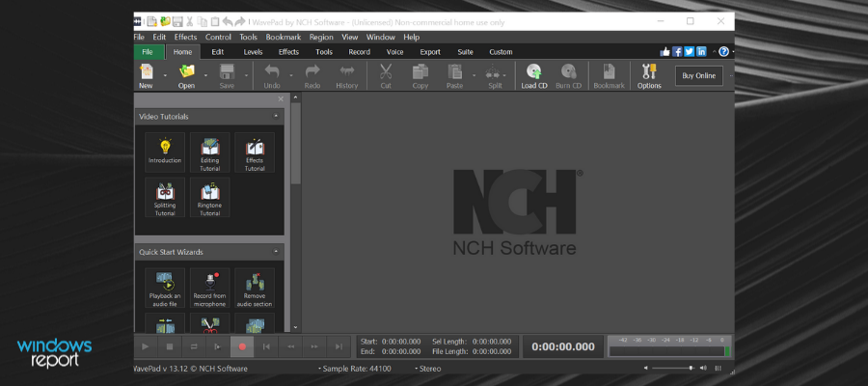The width and height of the screenshot is (868, 386).
Task: Expand the Undo button dropdown arrow
Action: pyautogui.click(x=291, y=75)
